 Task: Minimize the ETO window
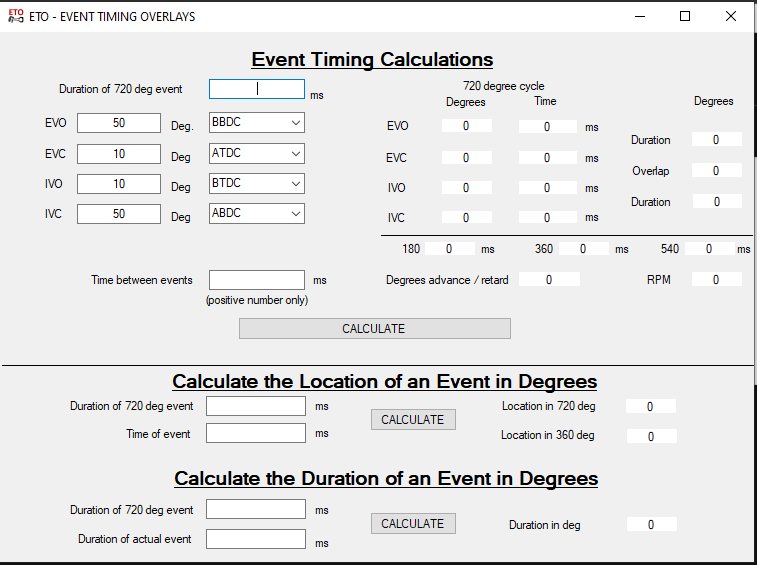pyautogui.click(x=640, y=16)
